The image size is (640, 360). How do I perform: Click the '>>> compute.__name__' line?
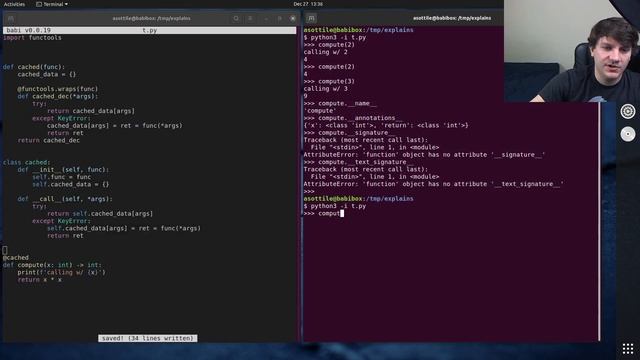click(x=340, y=104)
